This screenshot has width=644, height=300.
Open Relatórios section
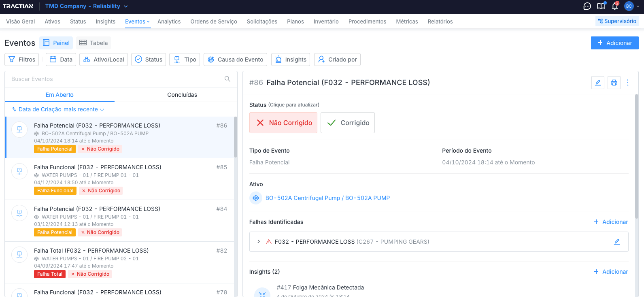tap(440, 21)
